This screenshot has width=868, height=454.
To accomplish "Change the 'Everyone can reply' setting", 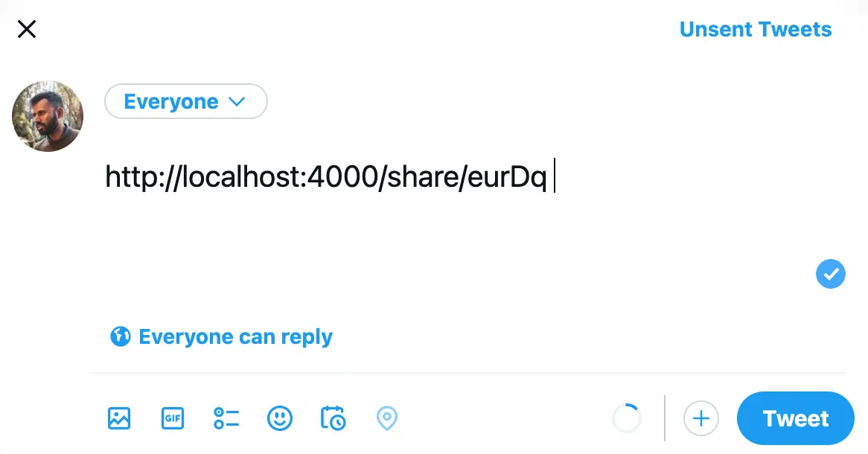I will (x=235, y=337).
